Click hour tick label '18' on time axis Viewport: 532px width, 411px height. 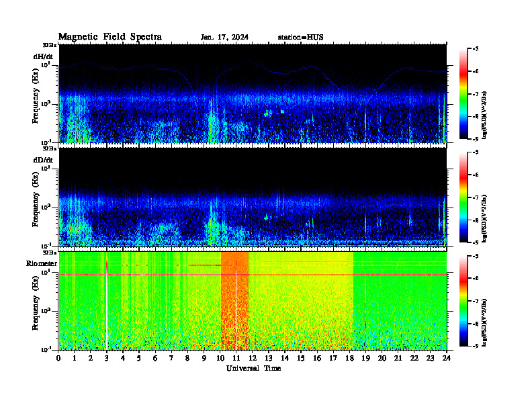349,358
